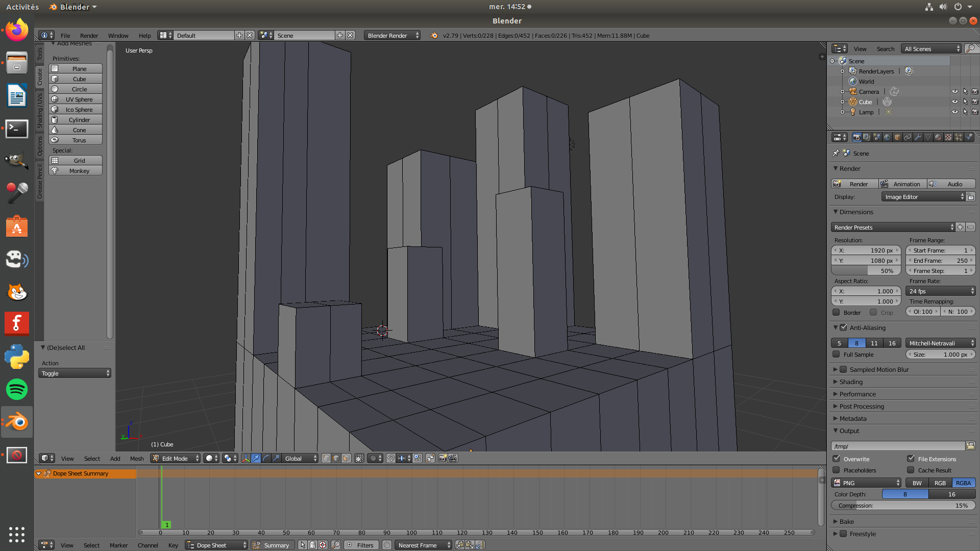Open Terminal from the Ubuntu dock
The height and width of the screenshot is (551, 980).
point(17,129)
